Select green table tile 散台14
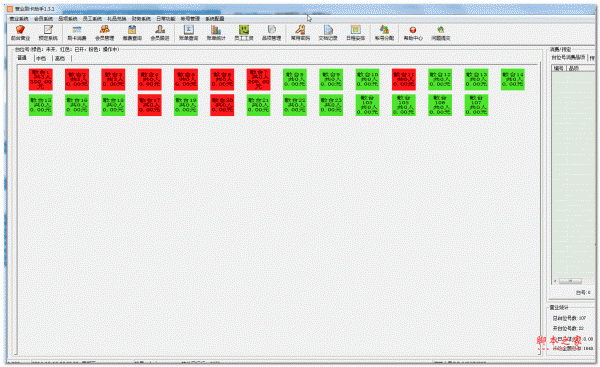 (513, 79)
